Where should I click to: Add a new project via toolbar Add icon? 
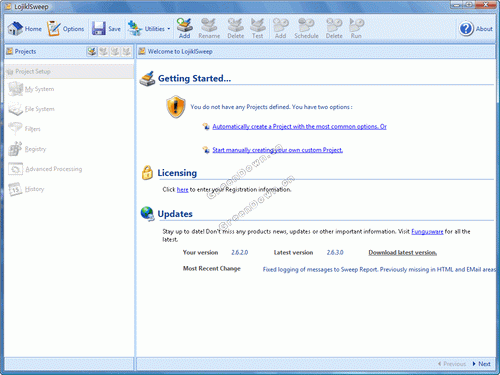pyautogui.click(x=184, y=28)
